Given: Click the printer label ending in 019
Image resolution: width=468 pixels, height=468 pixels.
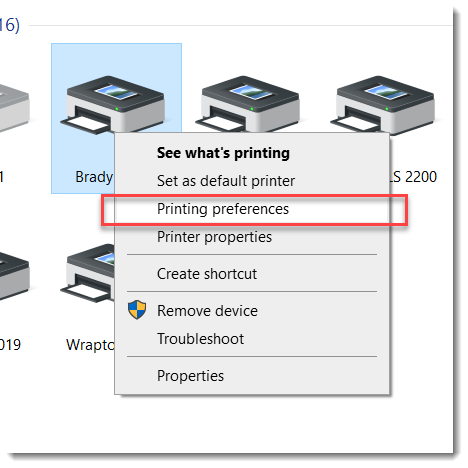Looking at the screenshot, I should (10, 345).
